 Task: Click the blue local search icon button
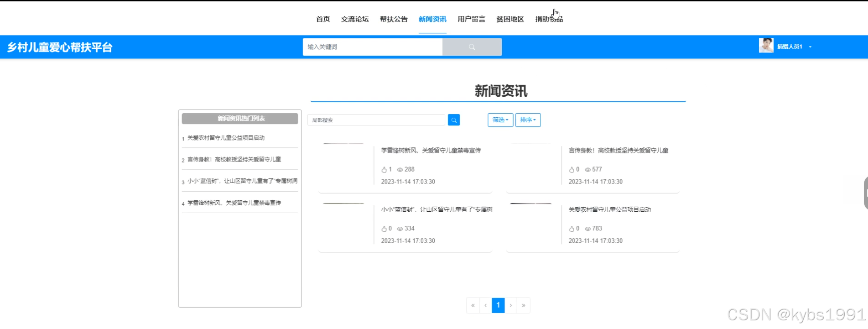(454, 120)
